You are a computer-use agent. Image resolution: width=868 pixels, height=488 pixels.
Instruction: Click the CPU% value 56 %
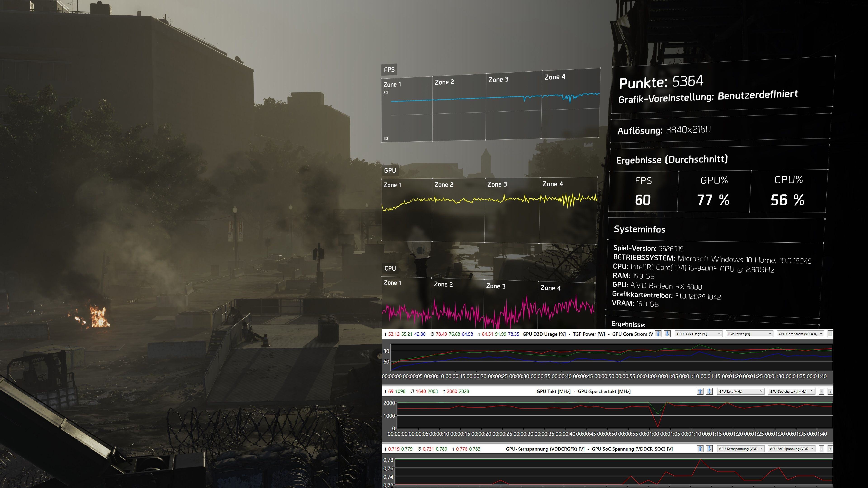tap(788, 200)
